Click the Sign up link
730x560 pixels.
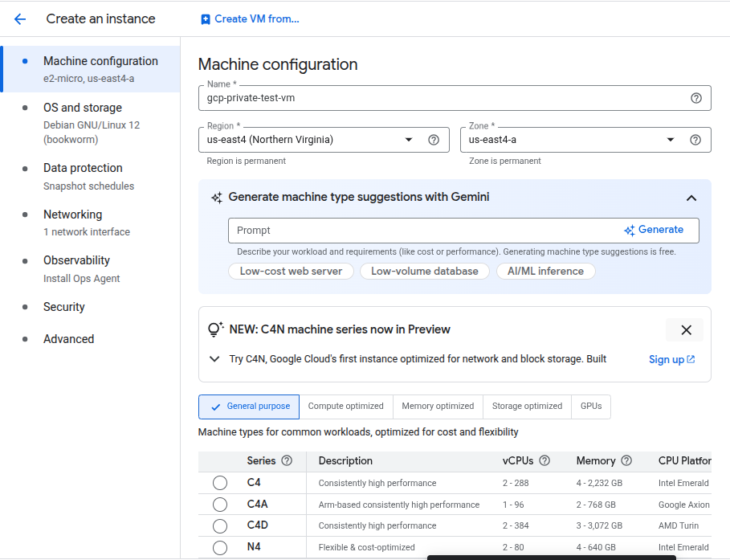tap(672, 360)
